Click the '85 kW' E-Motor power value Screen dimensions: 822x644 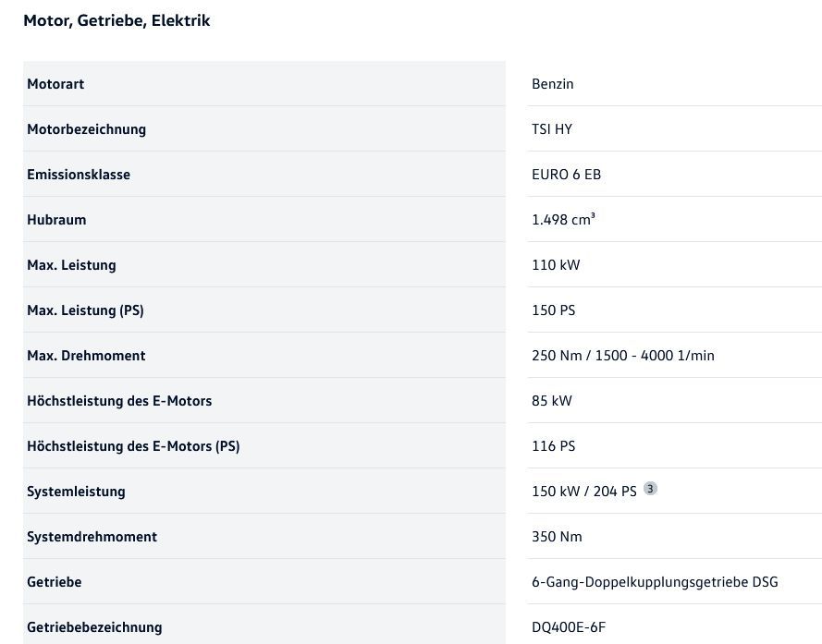point(552,401)
